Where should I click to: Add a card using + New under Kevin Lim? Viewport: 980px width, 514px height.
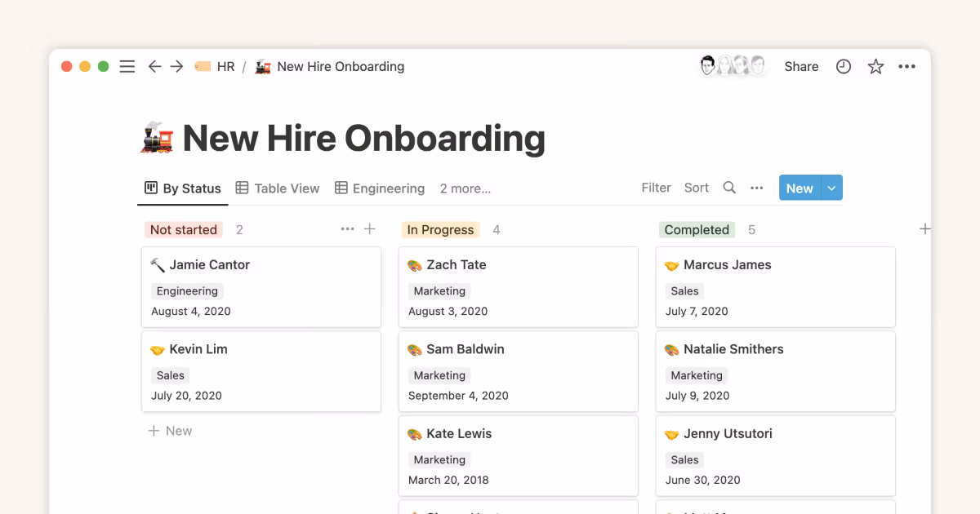tap(170, 430)
